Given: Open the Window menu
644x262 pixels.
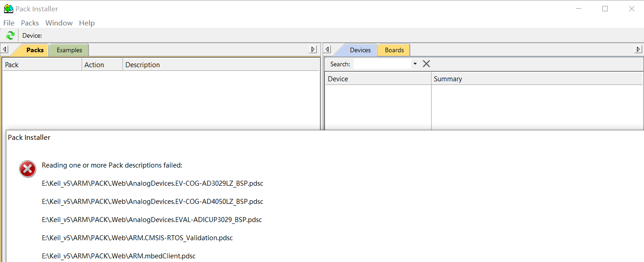Looking at the screenshot, I should tap(59, 23).
